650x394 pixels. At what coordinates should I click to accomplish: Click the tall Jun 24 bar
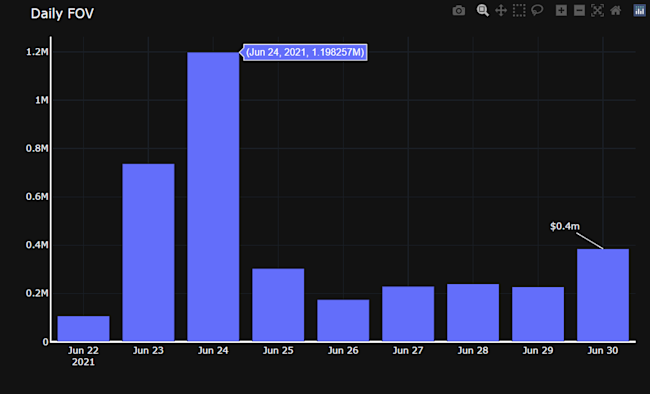213,197
